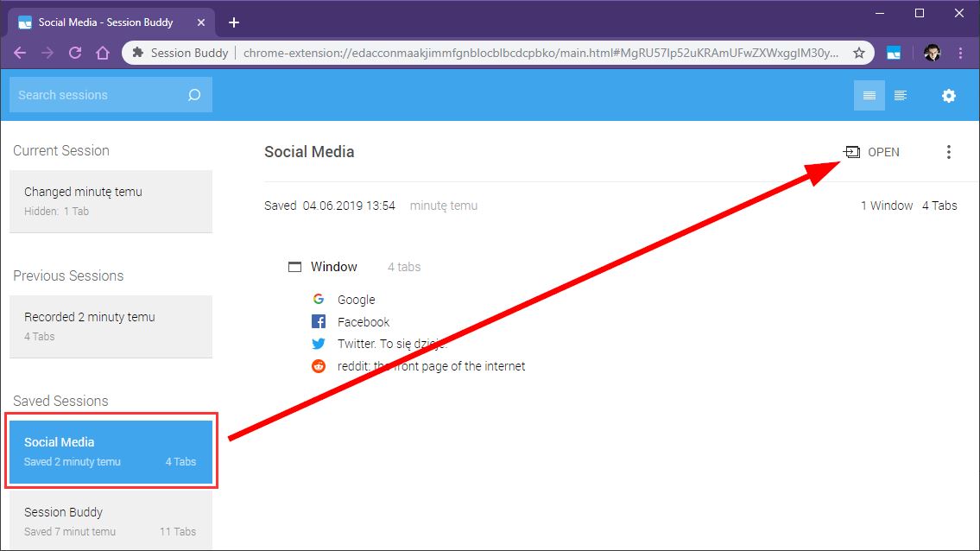Click the Twitter bird favicon
The height and width of the screenshot is (551, 980).
point(319,344)
